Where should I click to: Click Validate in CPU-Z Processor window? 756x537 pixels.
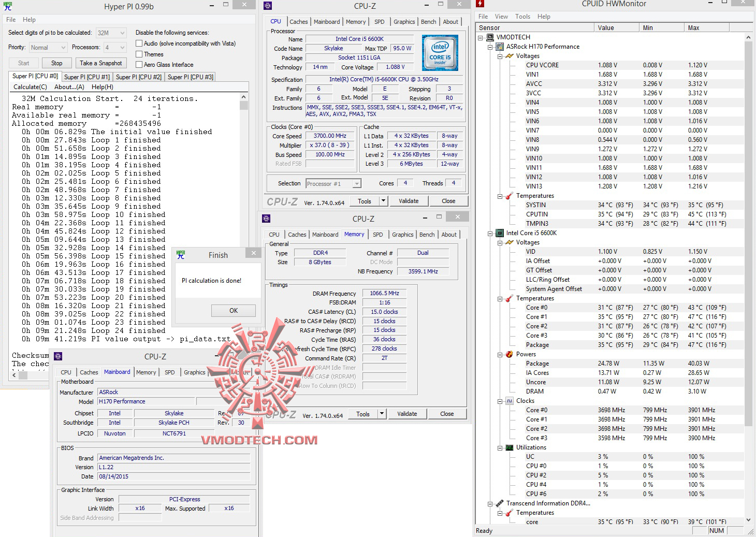click(x=409, y=201)
